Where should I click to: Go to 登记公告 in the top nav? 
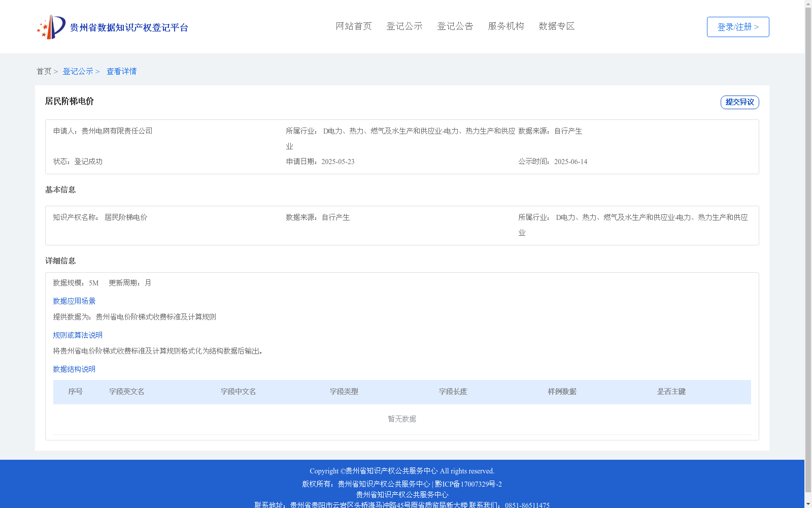point(455,26)
